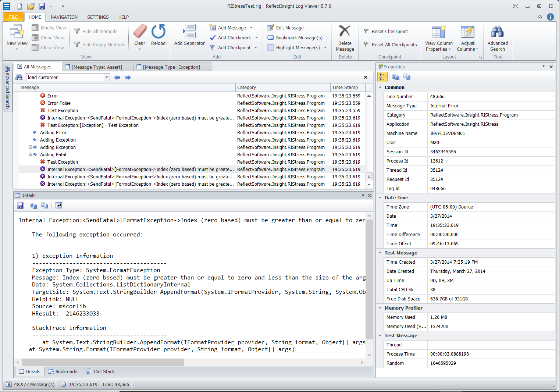559x392 pixels.
Task: Click the open folder icon in quick access toolbar
Action: tap(31, 6)
